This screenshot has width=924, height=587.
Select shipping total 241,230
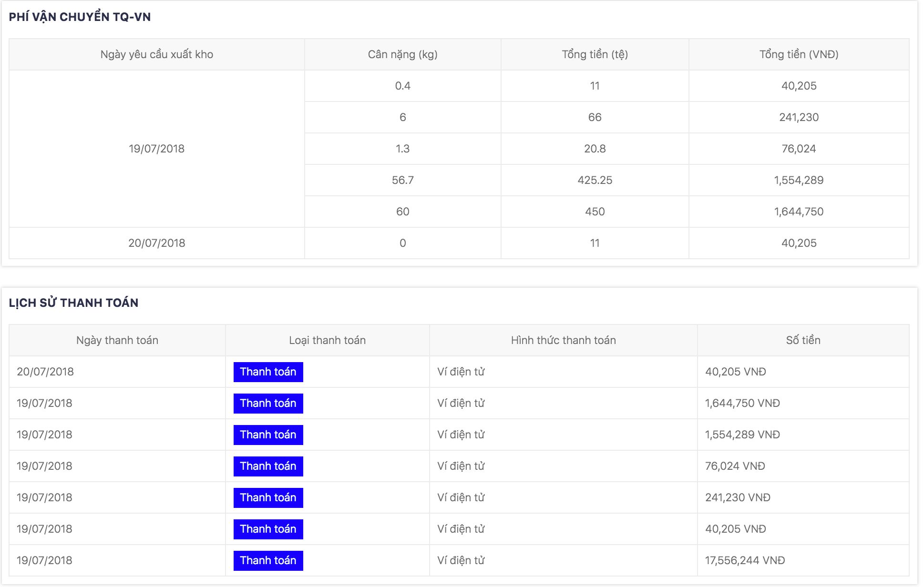pyautogui.click(x=799, y=117)
